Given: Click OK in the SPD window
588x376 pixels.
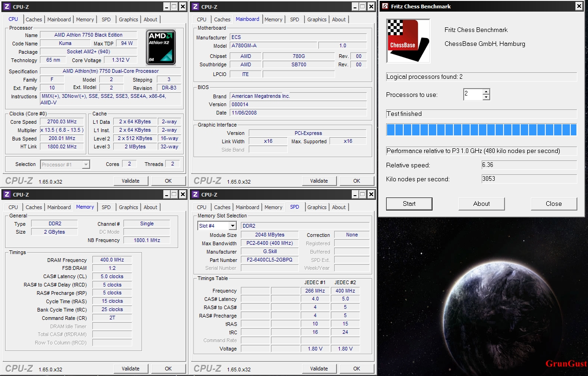Looking at the screenshot, I should point(357,369).
